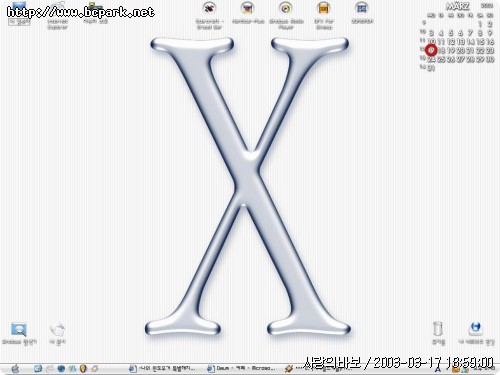Select date 31 in the März calendar
This screenshot has height=375, width=500.
click(x=431, y=68)
